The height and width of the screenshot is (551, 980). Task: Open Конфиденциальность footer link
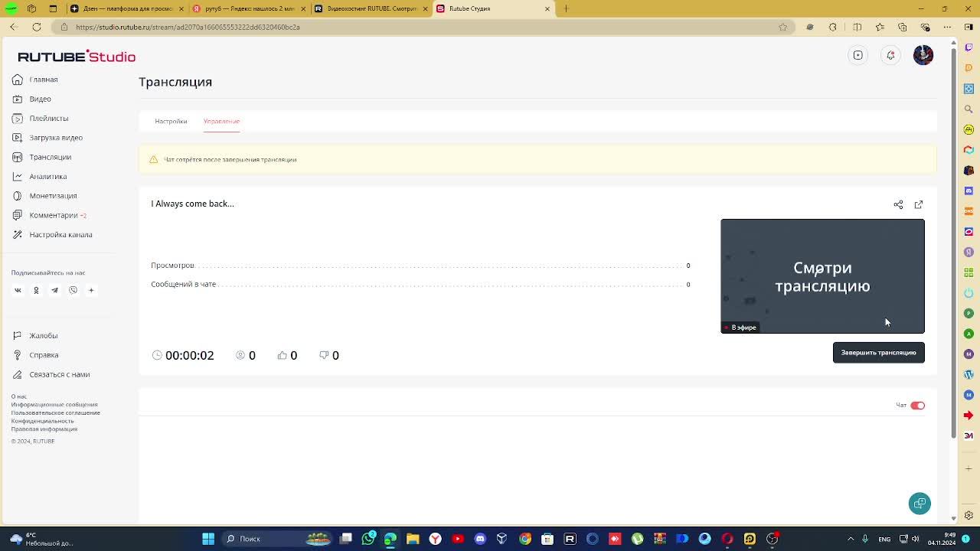tap(42, 421)
